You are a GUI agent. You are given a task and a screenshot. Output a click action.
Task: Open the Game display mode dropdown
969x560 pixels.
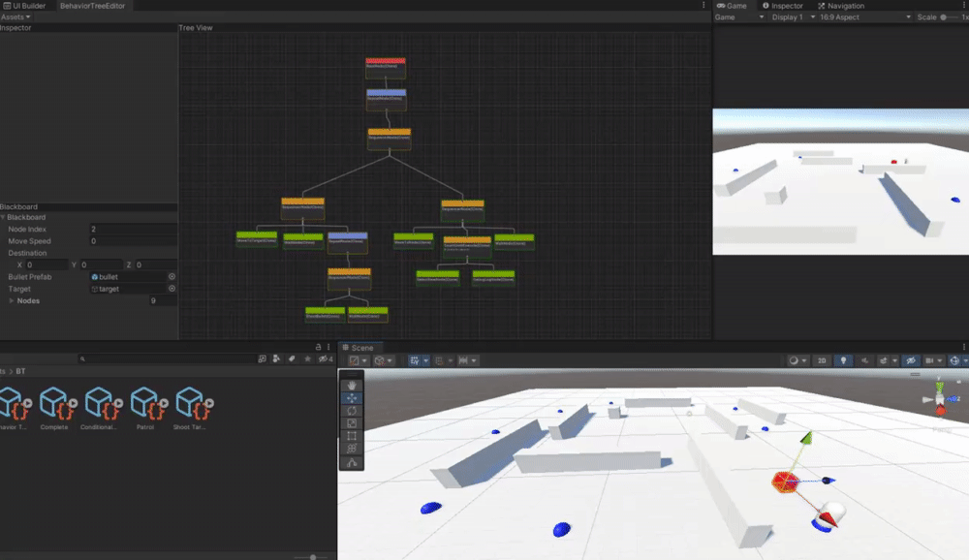(x=739, y=17)
